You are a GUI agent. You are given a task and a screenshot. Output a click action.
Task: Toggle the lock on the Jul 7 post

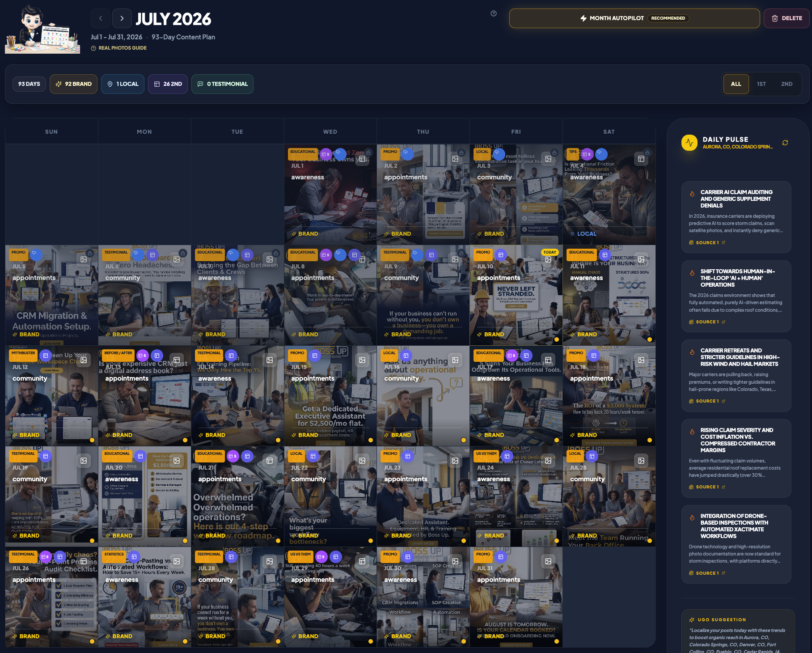(x=276, y=253)
